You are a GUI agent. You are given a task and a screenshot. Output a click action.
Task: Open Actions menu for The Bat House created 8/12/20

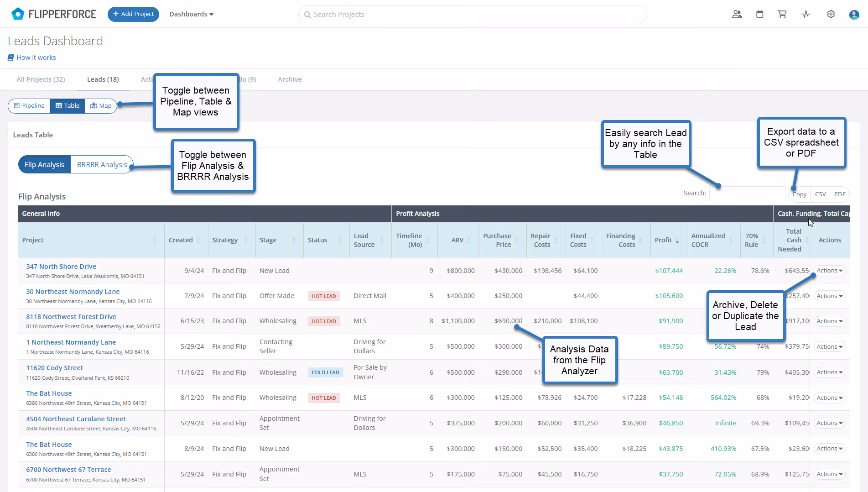tap(829, 398)
